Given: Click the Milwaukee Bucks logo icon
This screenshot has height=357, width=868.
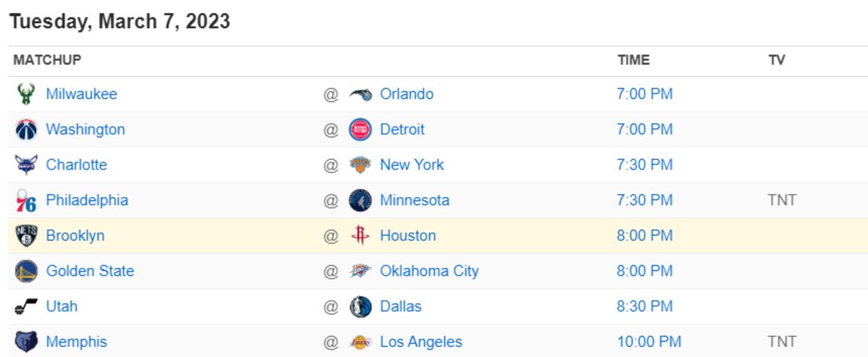Looking at the screenshot, I should pos(25,94).
